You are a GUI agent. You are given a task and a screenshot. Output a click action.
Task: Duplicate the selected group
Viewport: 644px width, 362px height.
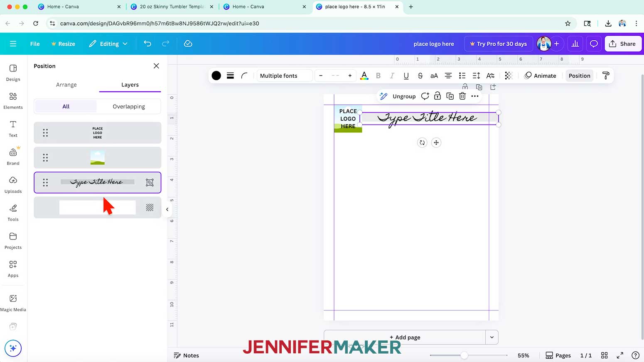[450, 96]
